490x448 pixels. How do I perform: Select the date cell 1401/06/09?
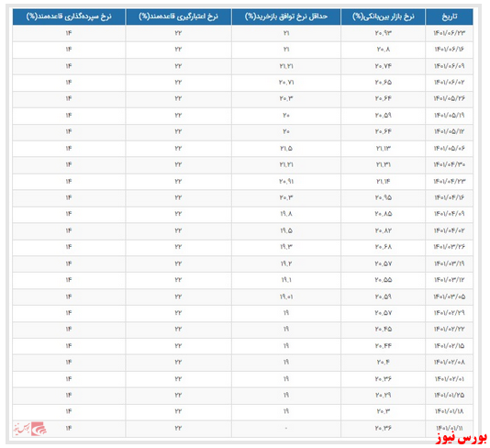(x=449, y=66)
